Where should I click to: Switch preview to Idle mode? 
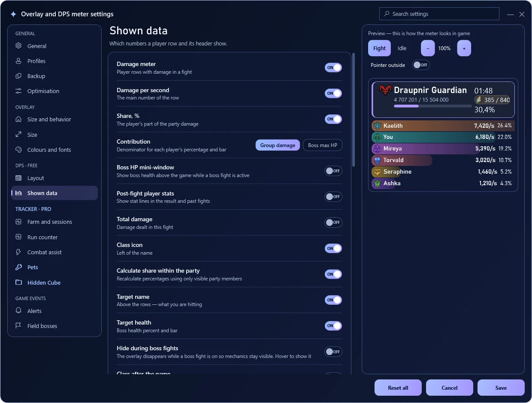click(x=402, y=48)
